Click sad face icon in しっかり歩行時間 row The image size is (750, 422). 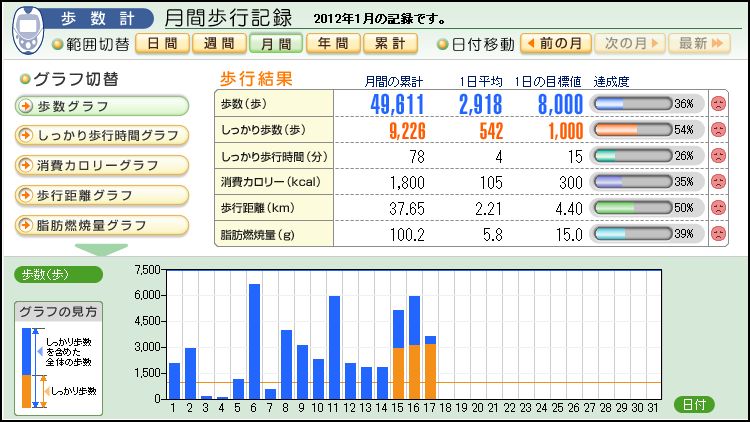718,155
